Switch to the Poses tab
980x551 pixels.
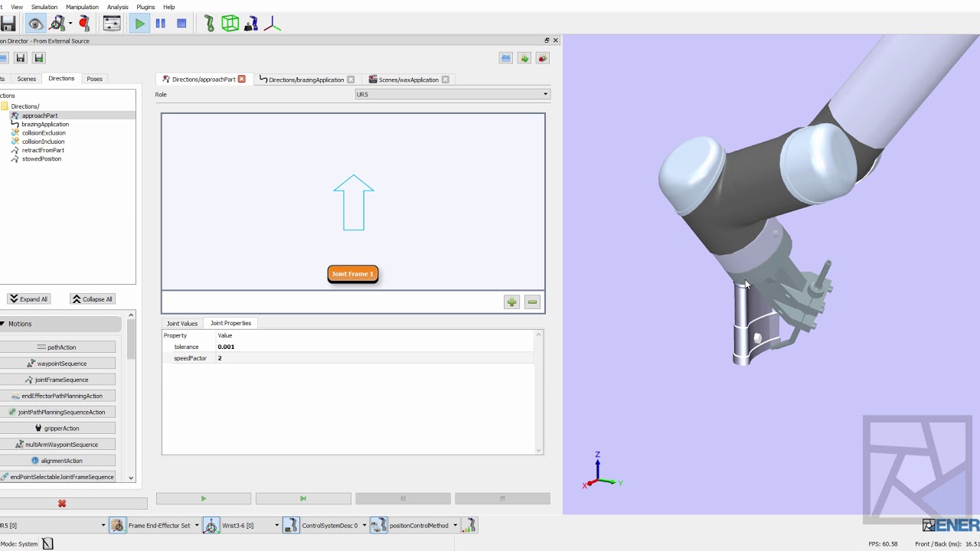pyautogui.click(x=94, y=79)
